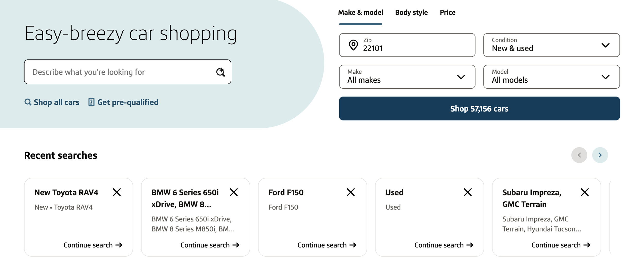The width and height of the screenshot is (644, 267).
Task: Click the Recent searches heading
Action: [61, 155]
